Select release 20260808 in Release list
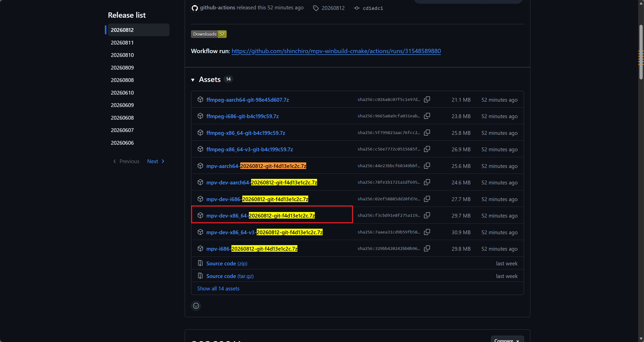The height and width of the screenshot is (342, 644). (138, 80)
